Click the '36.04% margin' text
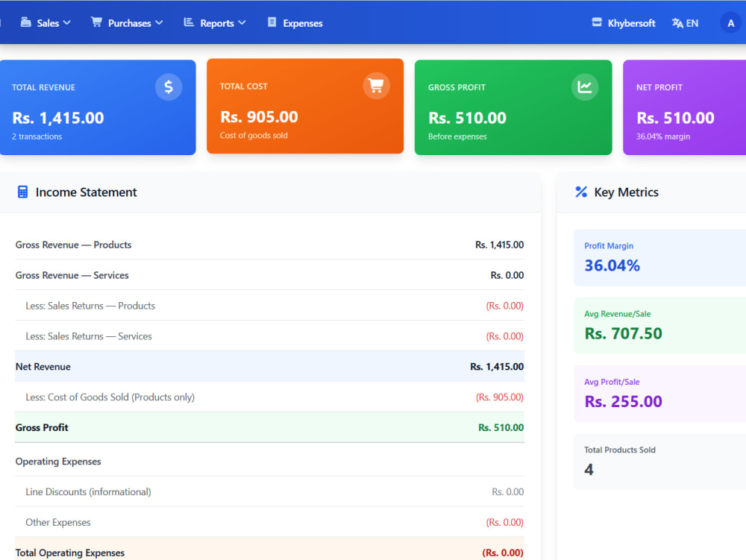 click(x=663, y=136)
